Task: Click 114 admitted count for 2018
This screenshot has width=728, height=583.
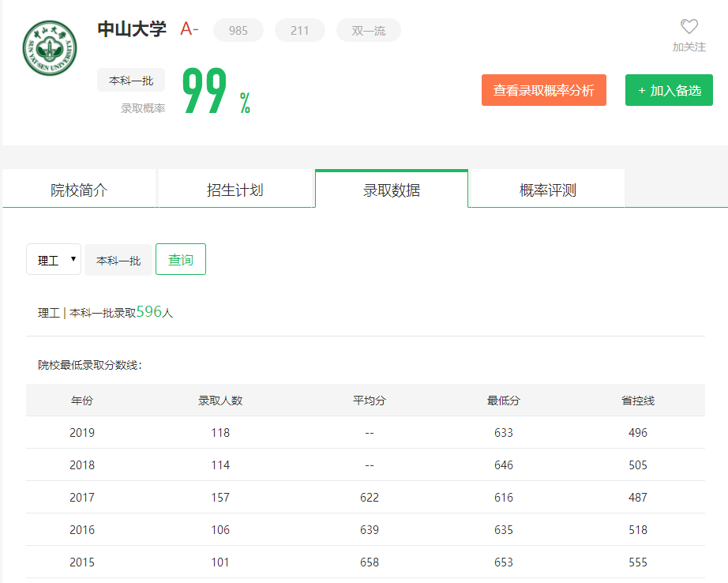Action: click(x=220, y=465)
